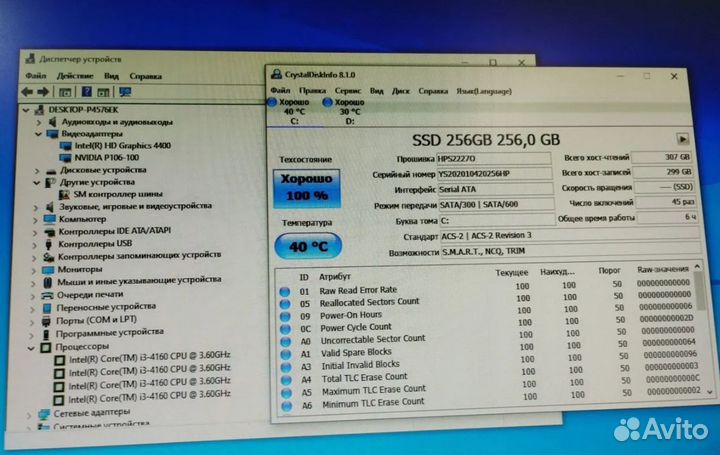Screen dimensions: 720x455
Task: Click Стандарт ACS-2 | ACS-2 Revision 3 field
Action: click(569, 236)
